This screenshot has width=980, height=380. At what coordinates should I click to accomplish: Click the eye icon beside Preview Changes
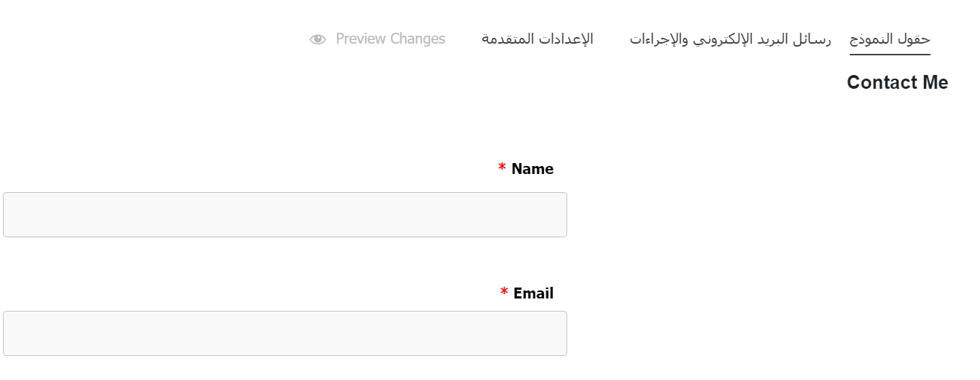317,39
